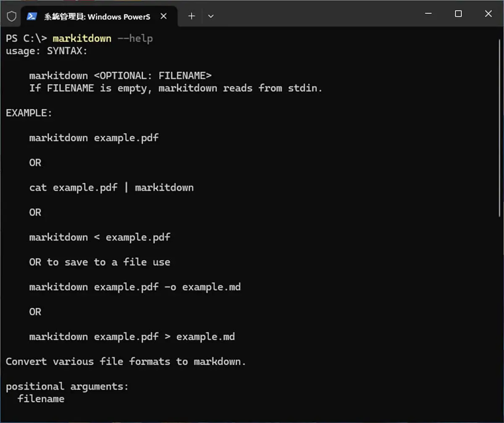Click the "filename" argument text

tap(41, 399)
